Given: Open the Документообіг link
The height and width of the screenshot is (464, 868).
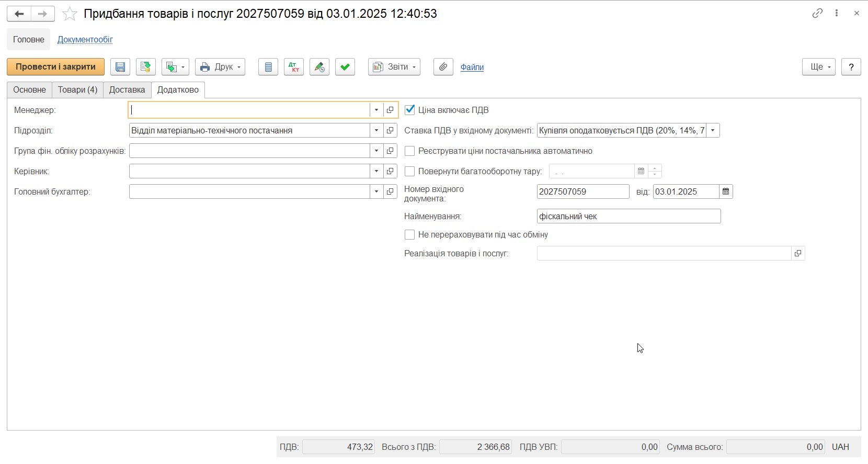Looking at the screenshot, I should pos(85,39).
